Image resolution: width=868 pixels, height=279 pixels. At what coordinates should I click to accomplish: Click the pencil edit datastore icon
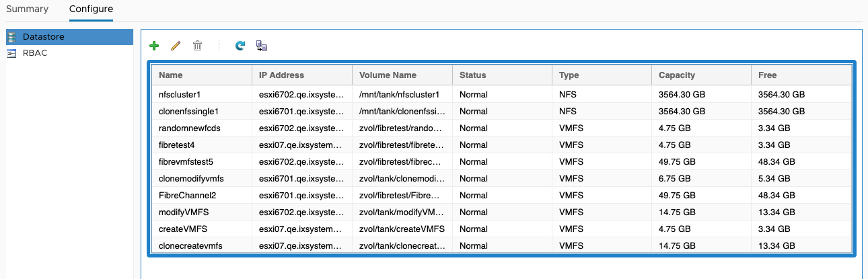[x=176, y=46]
